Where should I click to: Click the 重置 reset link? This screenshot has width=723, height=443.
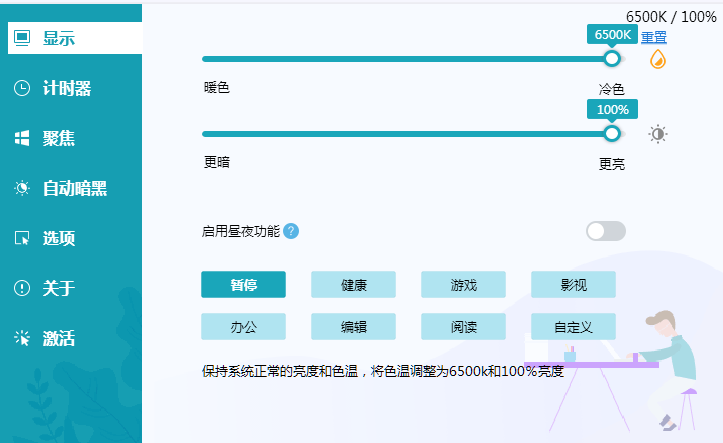pyautogui.click(x=653, y=37)
